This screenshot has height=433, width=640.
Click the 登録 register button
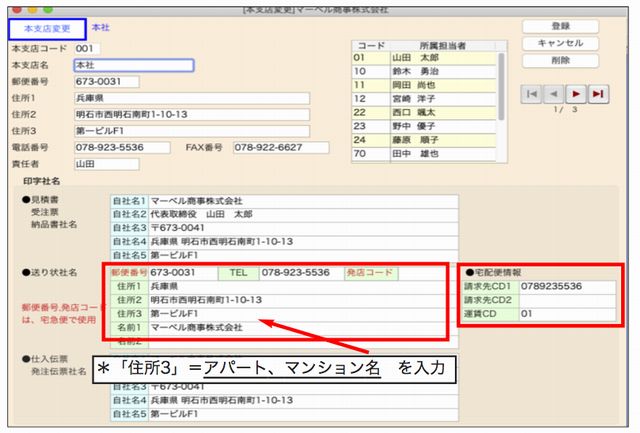(x=560, y=26)
